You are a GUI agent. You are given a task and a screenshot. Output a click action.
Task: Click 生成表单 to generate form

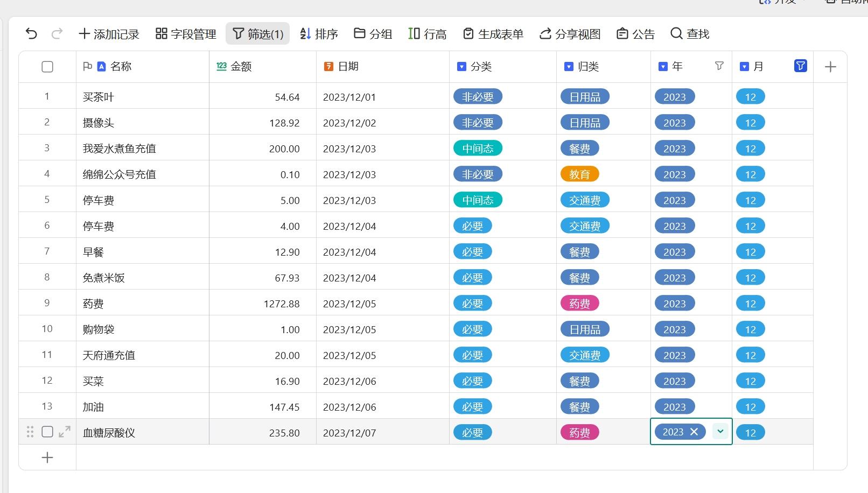(x=493, y=34)
